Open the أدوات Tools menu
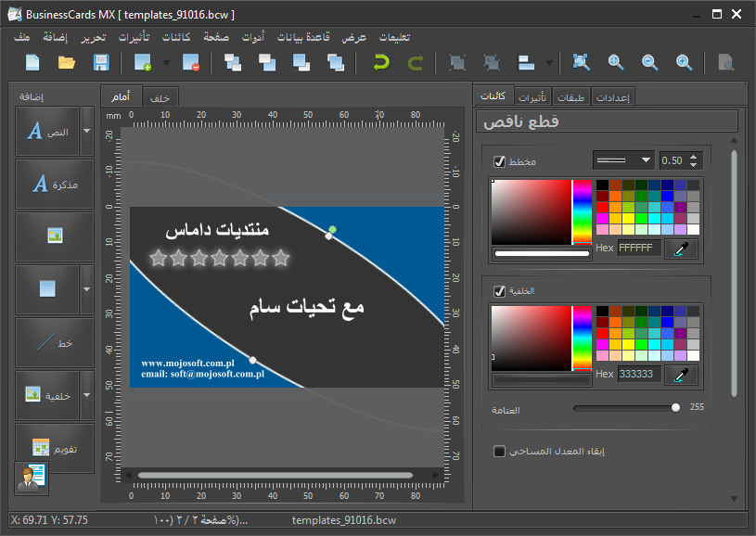The image size is (756, 536). click(x=253, y=37)
